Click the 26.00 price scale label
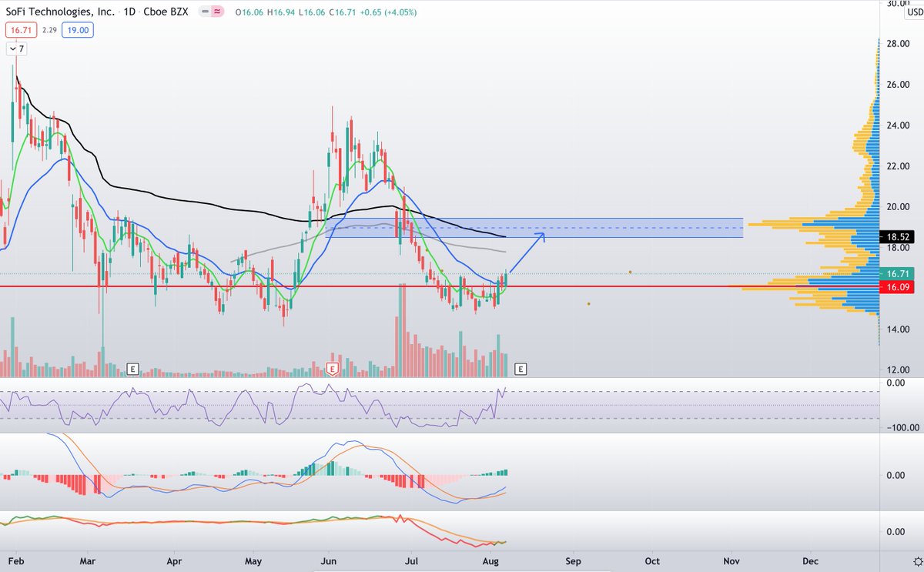This screenshot has height=572, width=924. [898, 85]
